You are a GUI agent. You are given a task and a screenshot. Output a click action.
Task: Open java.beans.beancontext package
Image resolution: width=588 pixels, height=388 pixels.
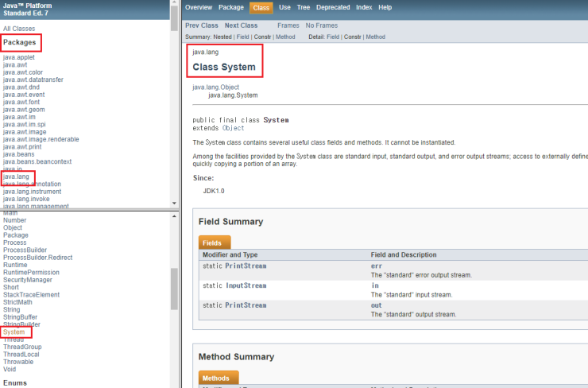37,161
